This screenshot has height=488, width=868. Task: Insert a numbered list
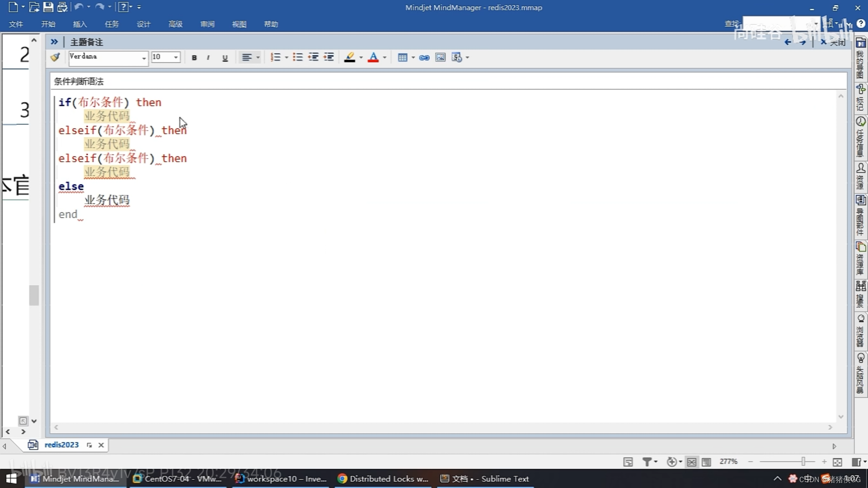(x=275, y=57)
